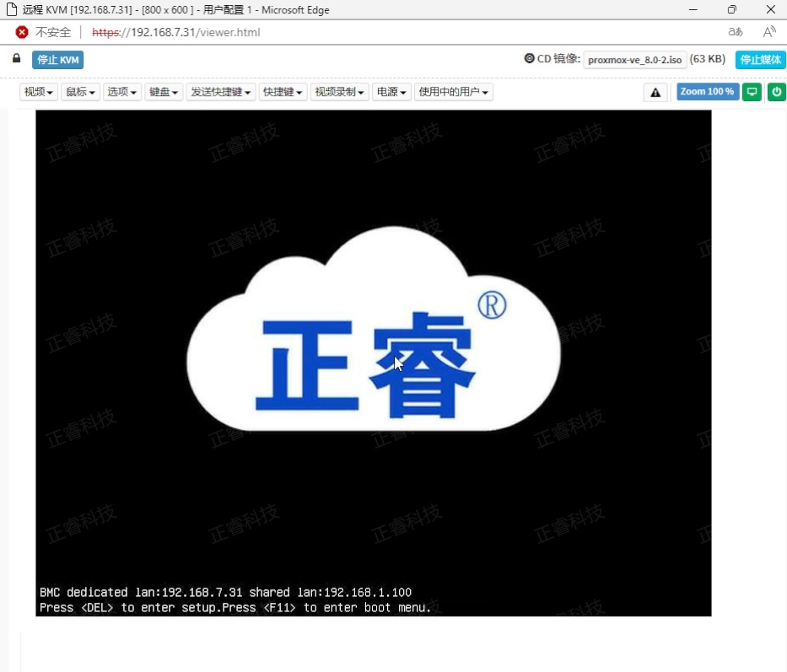Viewport: 787px width, 672px height.
Task: Close the remote KVM window
Action: point(770,9)
